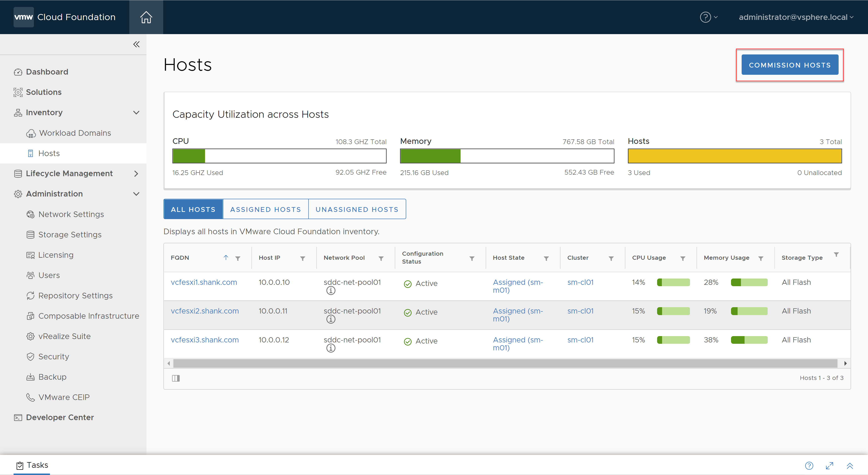
Task: Open Composable Infrastructure
Action: tap(89, 316)
